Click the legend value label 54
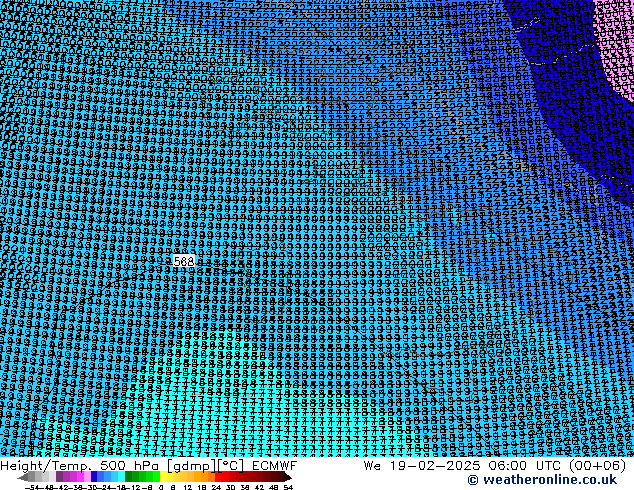This screenshot has width=634, height=490. click(287, 488)
